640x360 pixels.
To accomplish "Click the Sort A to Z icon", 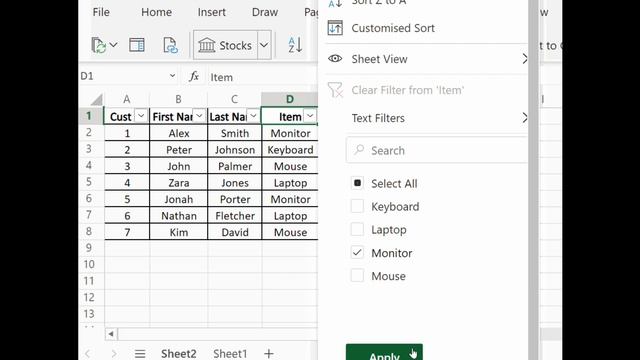I will [295, 45].
